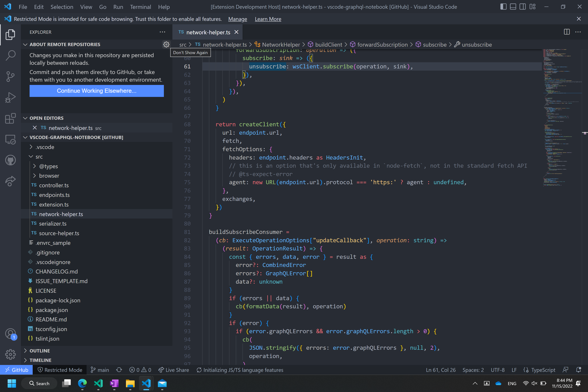The height and width of the screenshot is (392, 588).
Task: Click Split Editor Right icon
Action: tap(567, 32)
